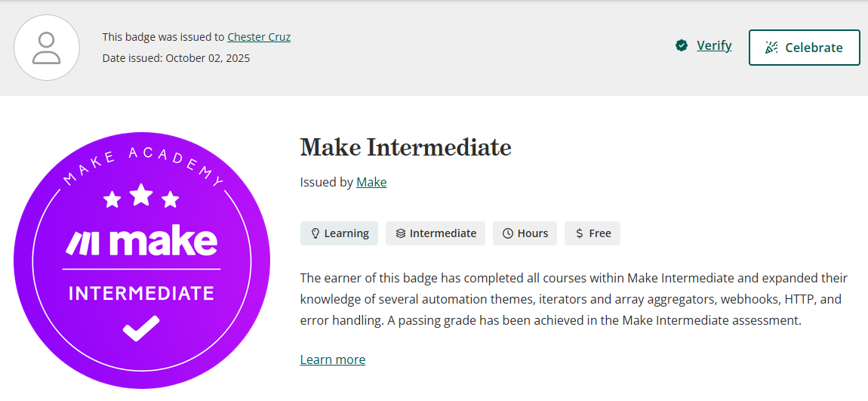
Task: Click the clock icon in Hours tag
Action: click(x=508, y=233)
